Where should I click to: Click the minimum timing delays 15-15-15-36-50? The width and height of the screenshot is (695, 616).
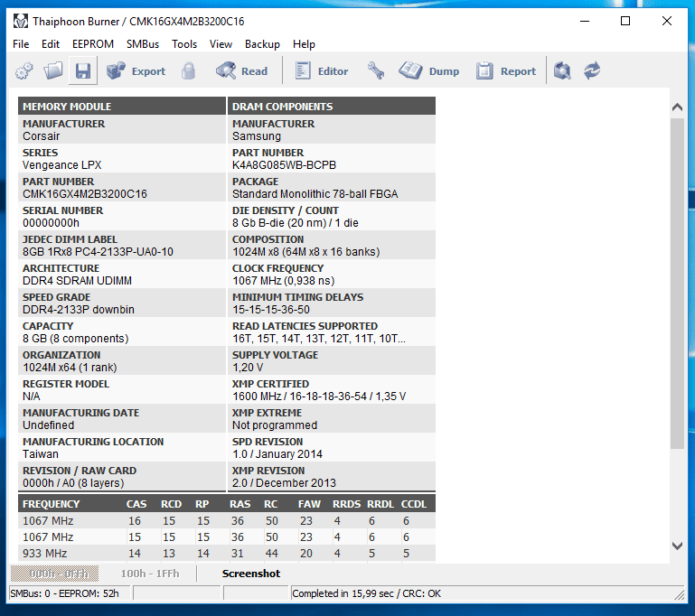[271, 310]
